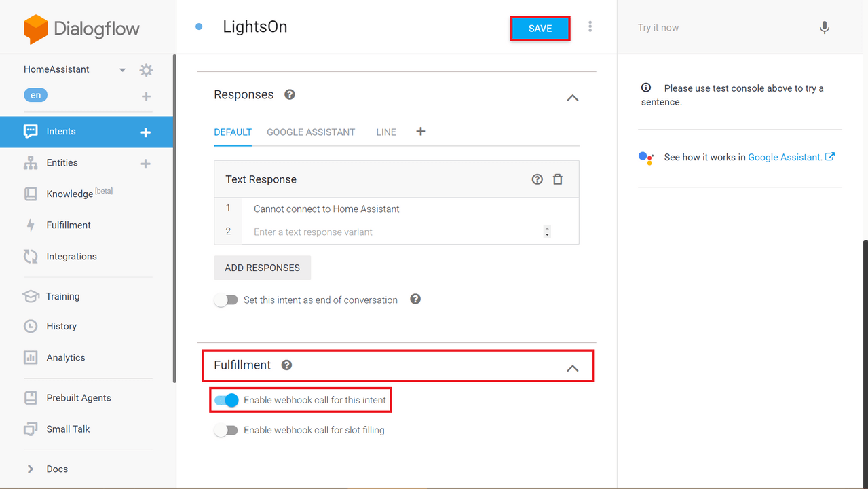The width and height of the screenshot is (868, 489).
Task: Select the en language badge
Action: click(x=36, y=96)
